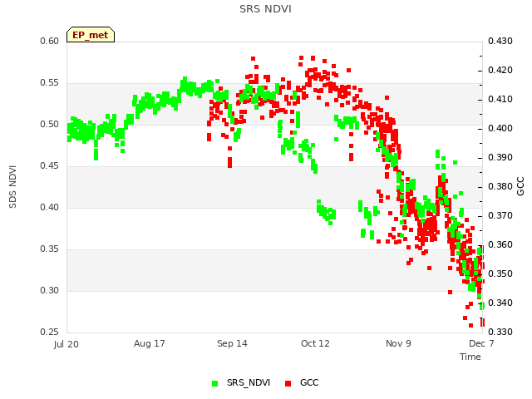Click the 0.35 left axis value
The height and width of the screenshot is (399, 532).
50,249
